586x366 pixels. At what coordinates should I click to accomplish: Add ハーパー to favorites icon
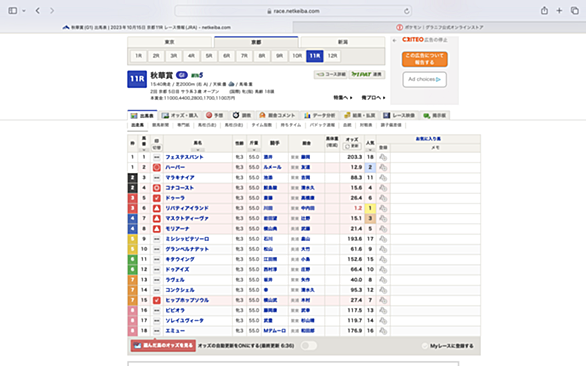(x=383, y=167)
